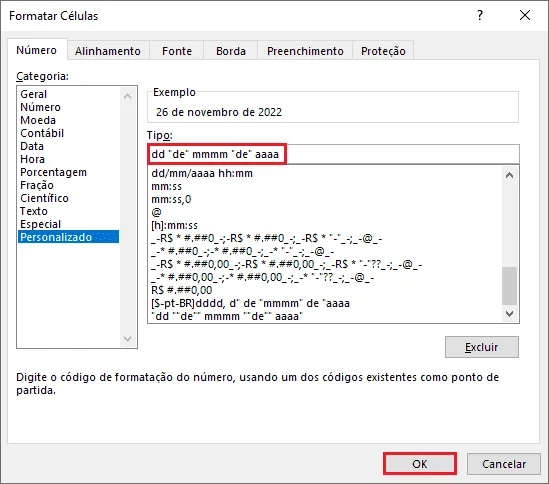Select the Número tab
549x484 pixels.
(x=37, y=50)
